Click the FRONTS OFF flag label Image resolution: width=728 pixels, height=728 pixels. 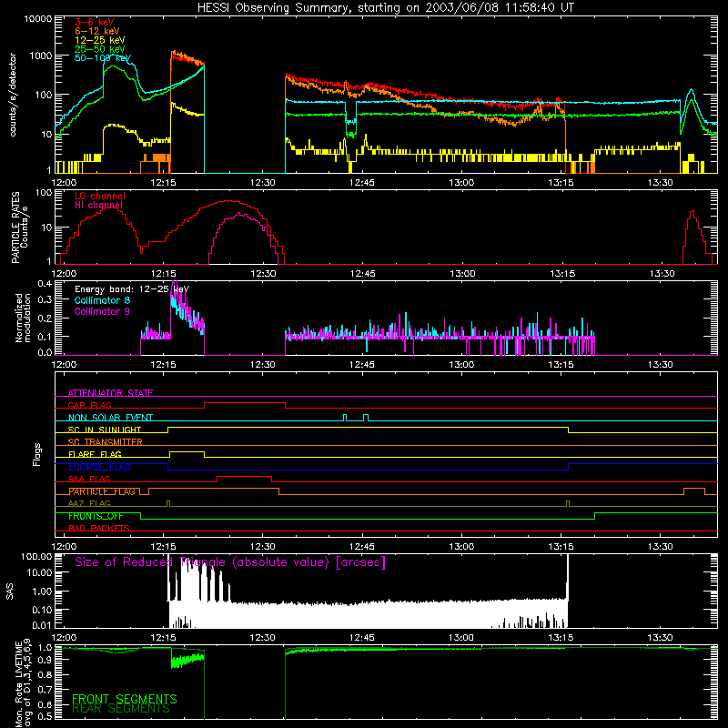point(96,516)
